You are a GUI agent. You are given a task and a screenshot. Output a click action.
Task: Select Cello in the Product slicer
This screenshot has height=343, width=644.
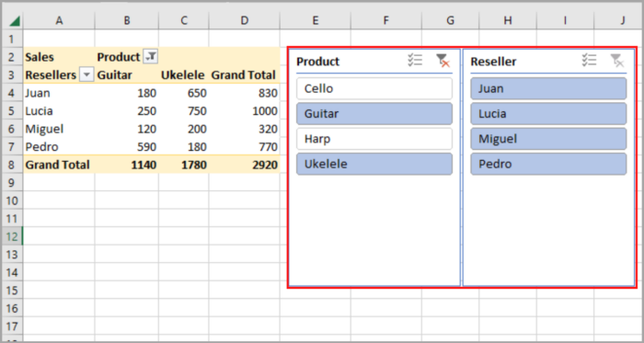tap(374, 88)
